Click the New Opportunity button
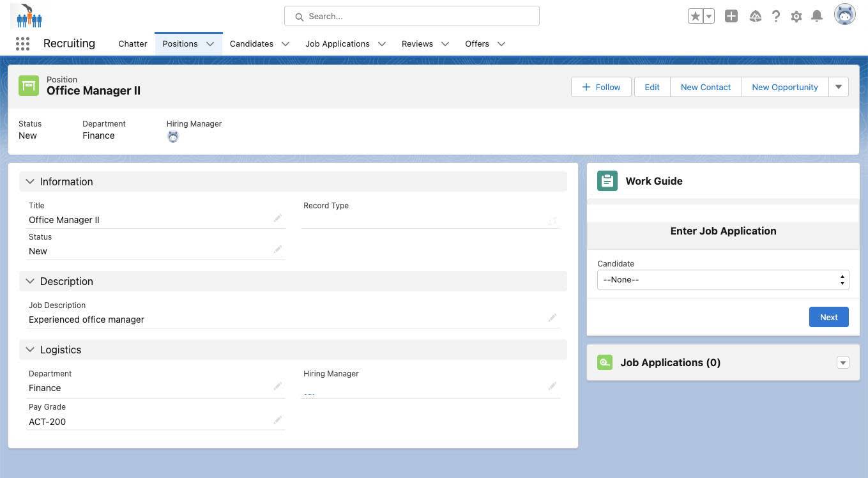 tap(785, 87)
